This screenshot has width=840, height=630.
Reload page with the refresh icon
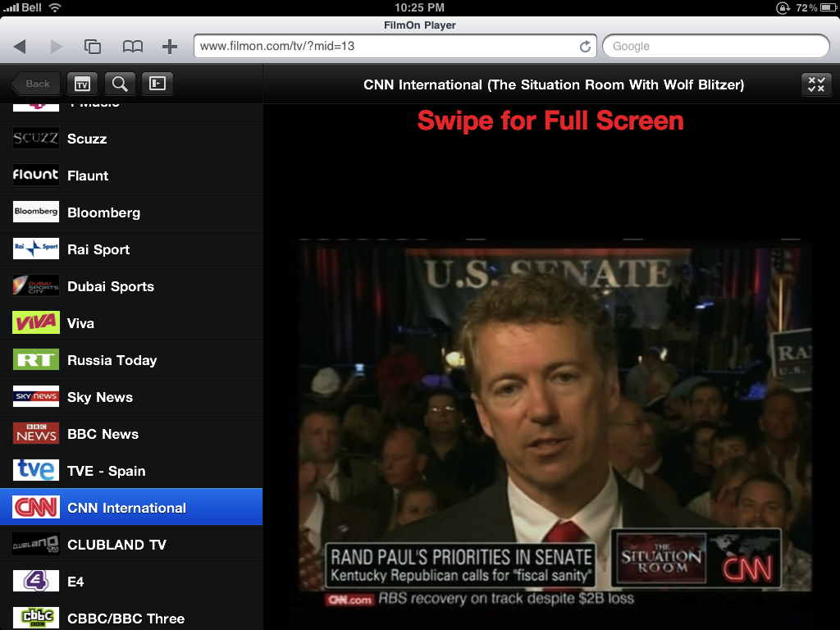pos(585,47)
